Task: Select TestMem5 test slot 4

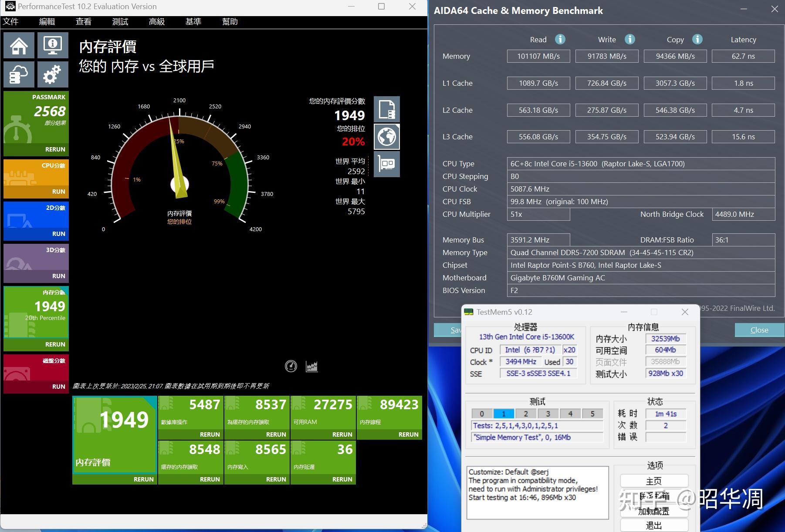Action: click(570, 414)
